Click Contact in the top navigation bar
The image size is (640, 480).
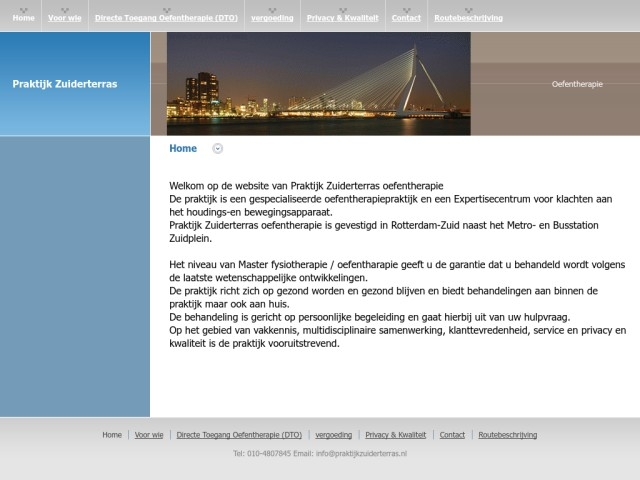coord(406,18)
